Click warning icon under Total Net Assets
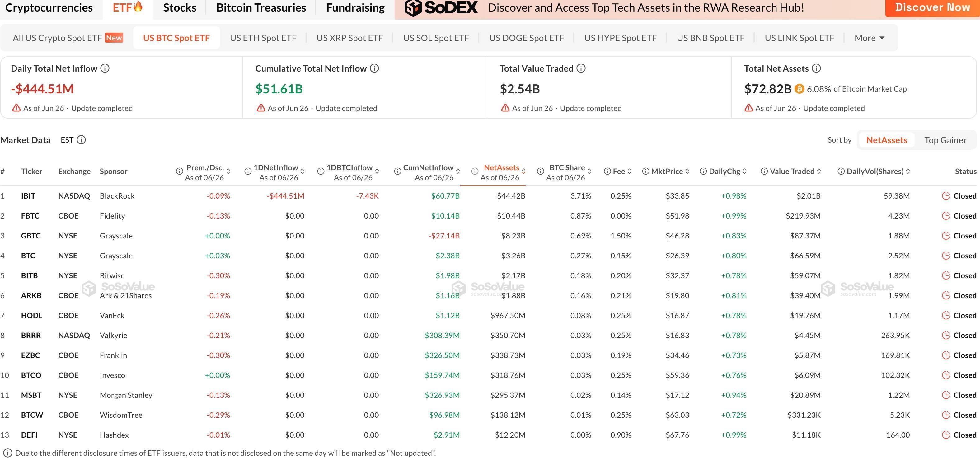The width and height of the screenshot is (980, 461). (x=748, y=108)
